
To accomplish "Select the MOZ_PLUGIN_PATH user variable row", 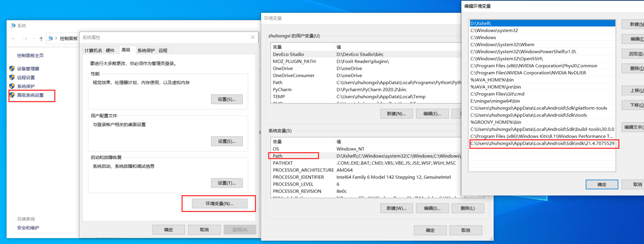I will click(x=366, y=61).
